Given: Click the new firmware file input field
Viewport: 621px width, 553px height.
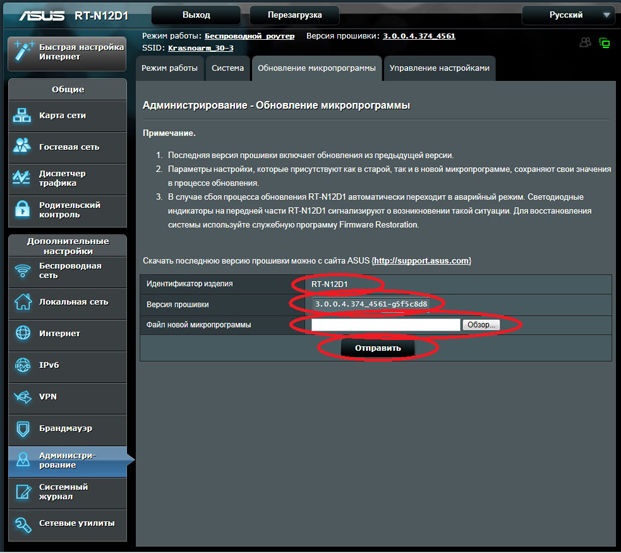Looking at the screenshot, I should (x=385, y=325).
